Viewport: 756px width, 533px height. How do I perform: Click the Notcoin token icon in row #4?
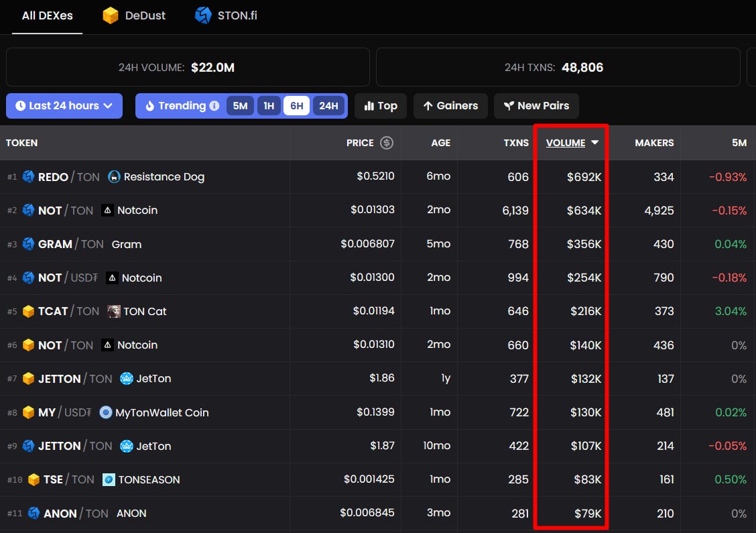(112, 278)
